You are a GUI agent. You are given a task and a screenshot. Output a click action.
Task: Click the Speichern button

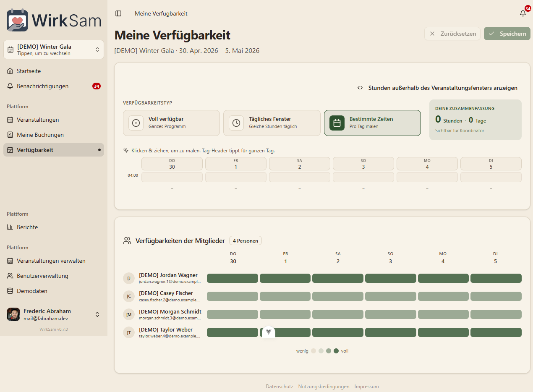[507, 34]
